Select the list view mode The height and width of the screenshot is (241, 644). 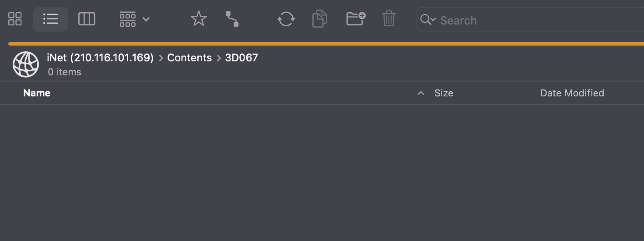pos(51,19)
